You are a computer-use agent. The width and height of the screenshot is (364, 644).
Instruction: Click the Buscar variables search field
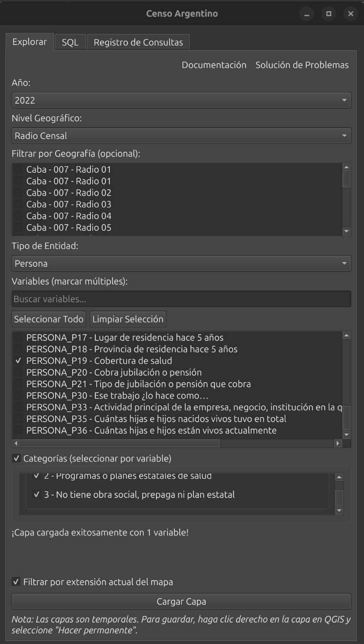click(181, 299)
